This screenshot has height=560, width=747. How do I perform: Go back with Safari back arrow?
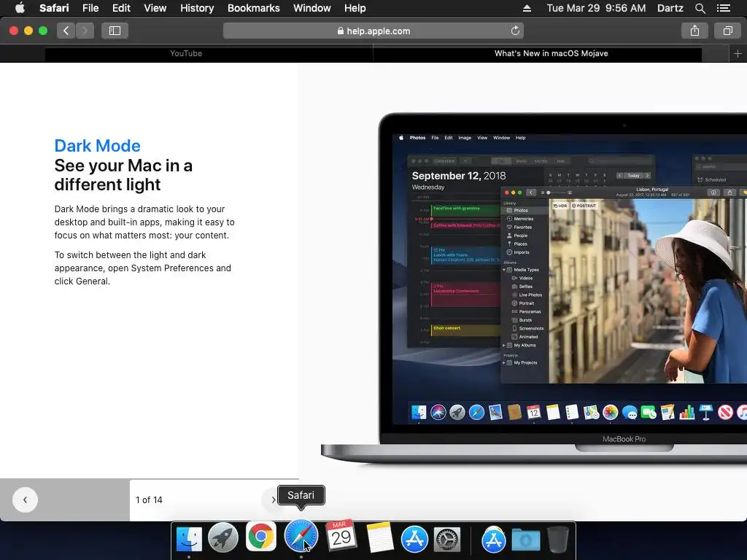pyautogui.click(x=66, y=31)
